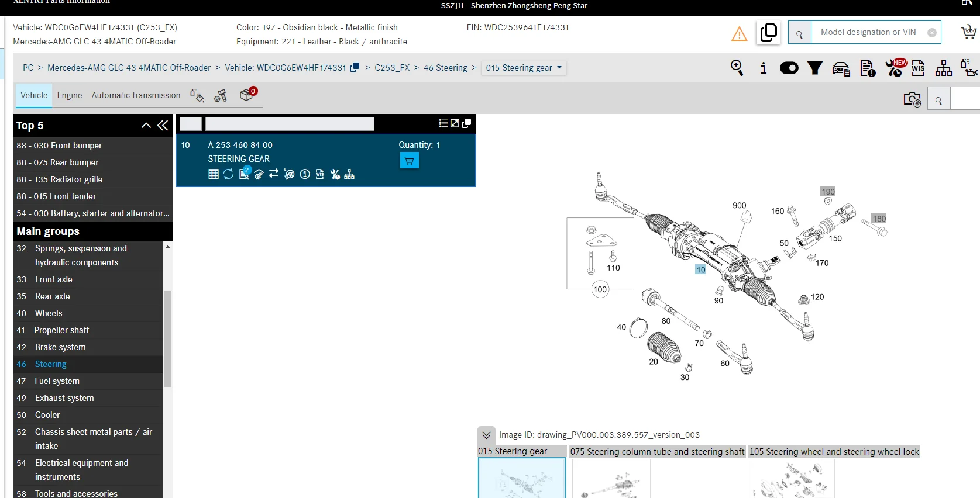Collapse the Top 5 section
The image size is (980, 498).
click(146, 125)
